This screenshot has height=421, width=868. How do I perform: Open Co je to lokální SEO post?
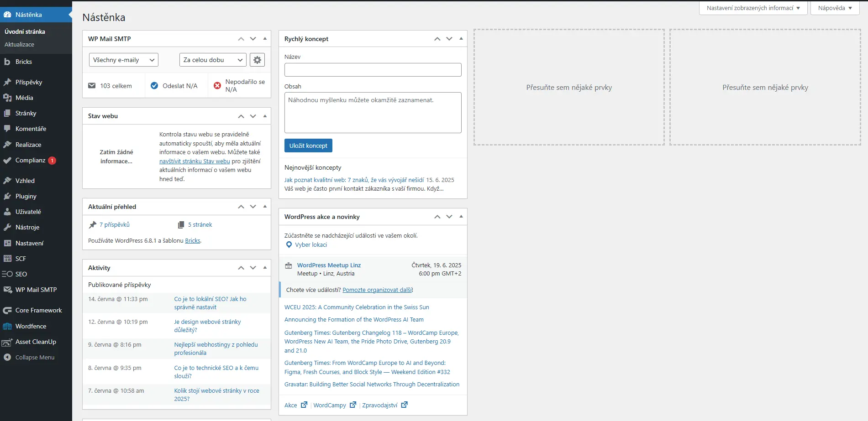tap(210, 303)
